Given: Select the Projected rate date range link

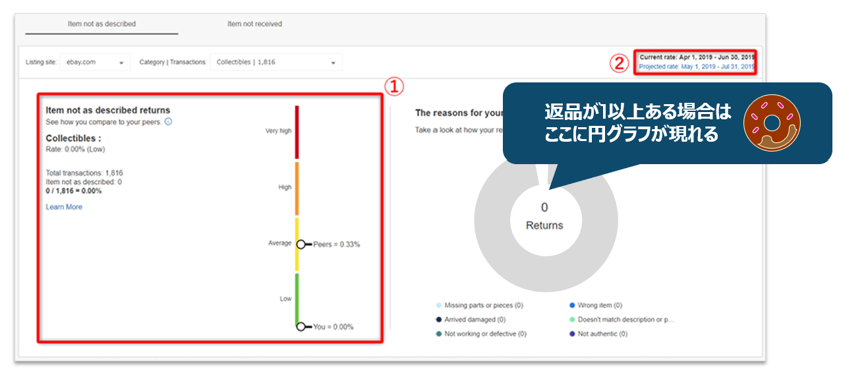Looking at the screenshot, I should pos(697,67).
